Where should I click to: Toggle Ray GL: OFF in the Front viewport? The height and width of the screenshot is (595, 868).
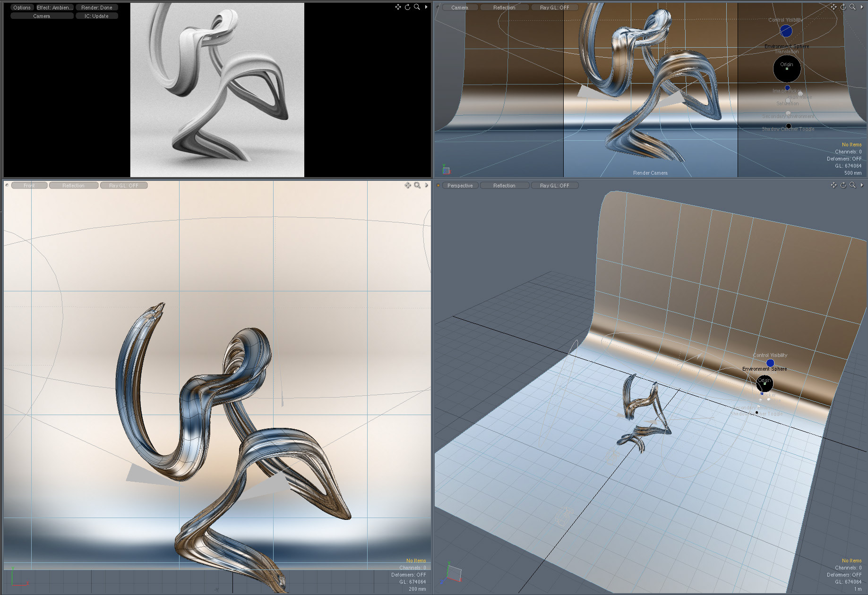click(x=124, y=186)
